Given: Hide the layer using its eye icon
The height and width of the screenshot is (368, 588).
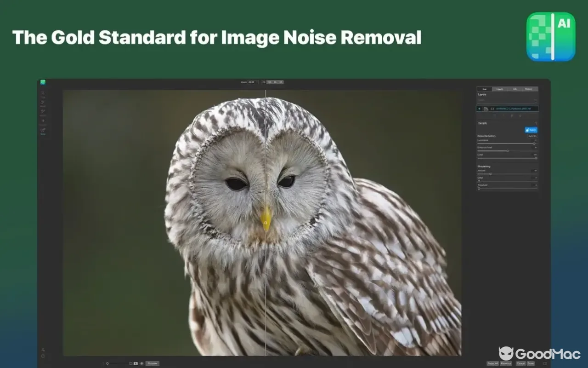Looking at the screenshot, I should [x=480, y=109].
